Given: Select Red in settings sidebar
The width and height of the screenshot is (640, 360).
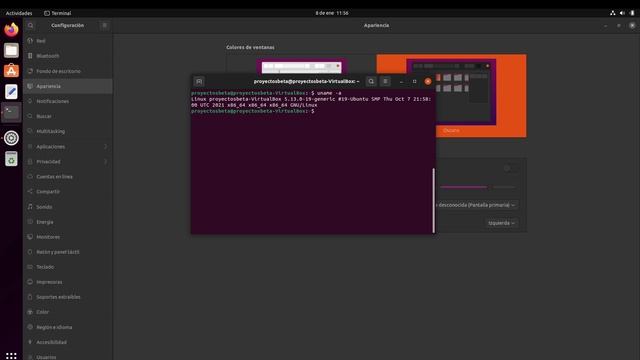Looking at the screenshot, I should pyautogui.click(x=68, y=41).
